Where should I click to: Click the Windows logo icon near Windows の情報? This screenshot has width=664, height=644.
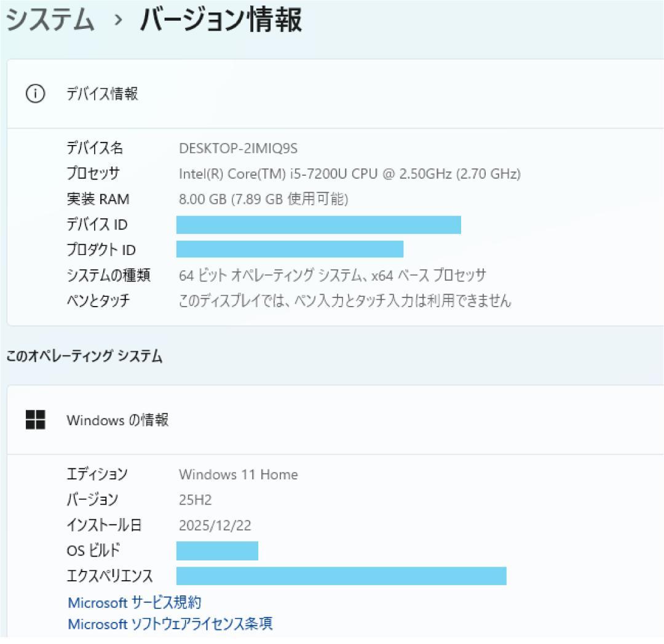tap(35, 420)
